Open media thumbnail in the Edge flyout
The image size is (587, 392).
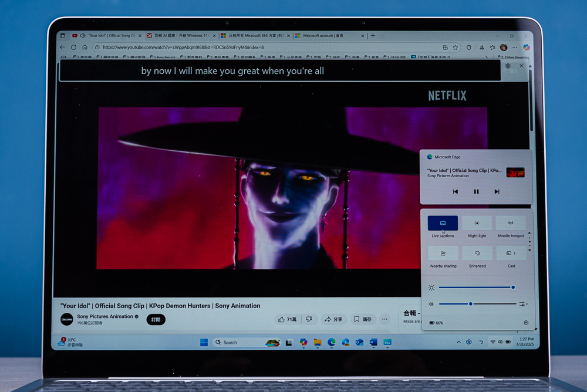pos(515,172)
